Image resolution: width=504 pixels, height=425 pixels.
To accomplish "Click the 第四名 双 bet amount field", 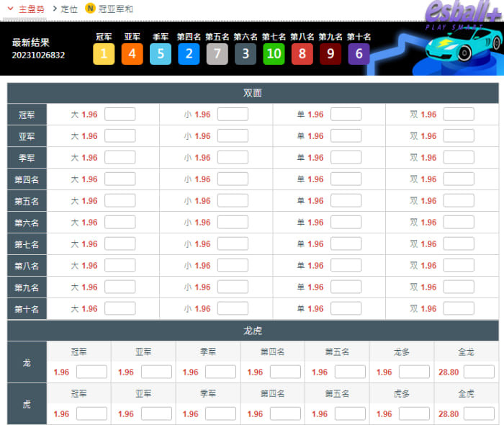I will coord(459,179).
